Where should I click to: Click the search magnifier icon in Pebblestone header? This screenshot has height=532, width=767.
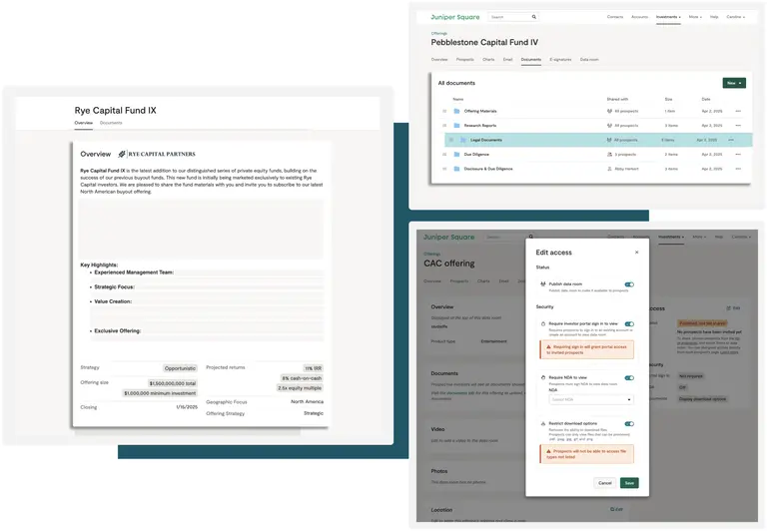point(534,17)
